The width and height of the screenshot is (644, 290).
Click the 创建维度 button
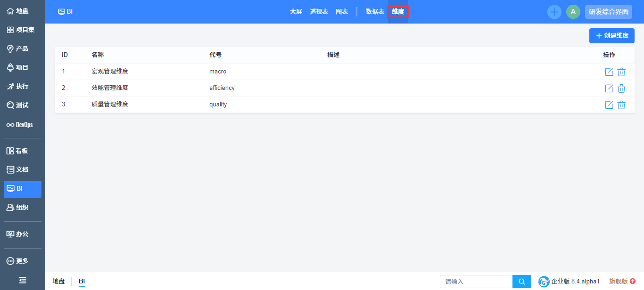(x=611, y=36)
